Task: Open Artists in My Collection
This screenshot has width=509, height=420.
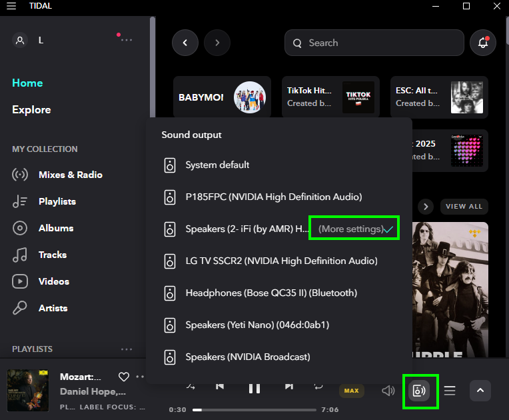Action: [x=40, y=308]
